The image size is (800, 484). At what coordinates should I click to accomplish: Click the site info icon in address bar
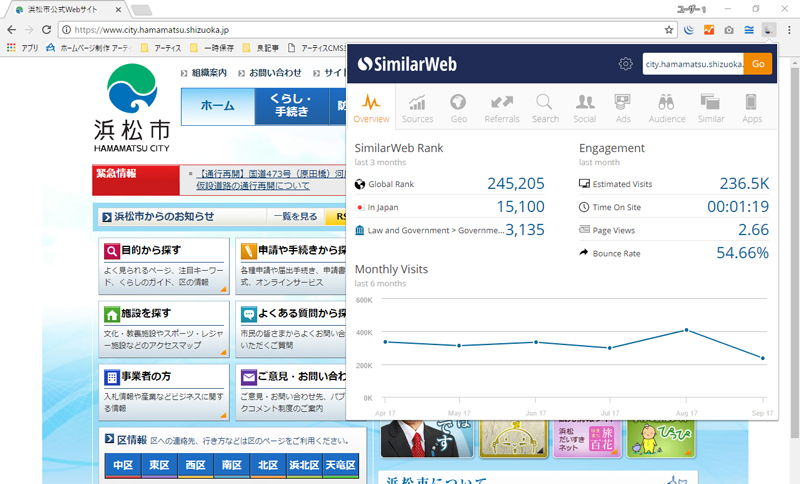point(66,30)
